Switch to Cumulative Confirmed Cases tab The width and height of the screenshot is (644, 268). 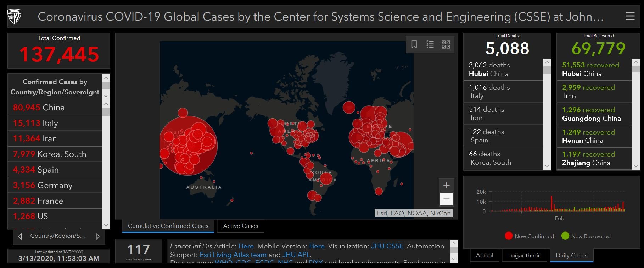pos(168,226)
